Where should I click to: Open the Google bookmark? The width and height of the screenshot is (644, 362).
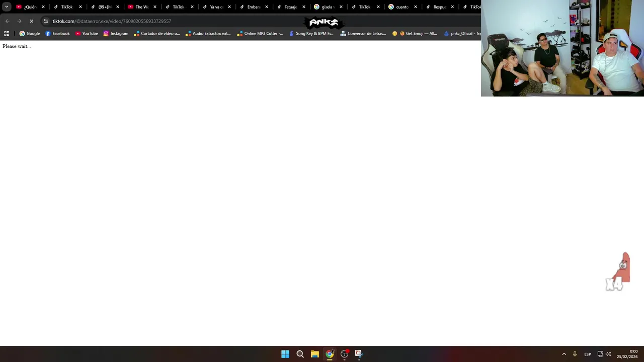tap(30, 34)
